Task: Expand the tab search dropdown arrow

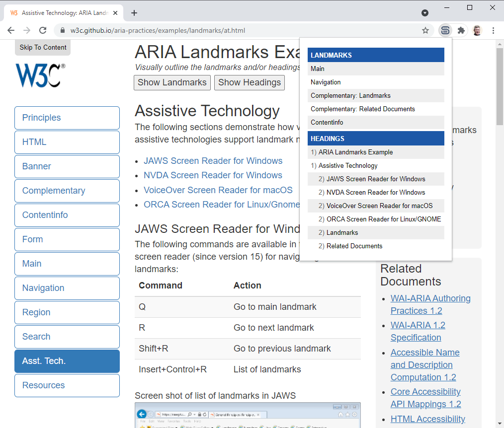Action: pos(425,13)
